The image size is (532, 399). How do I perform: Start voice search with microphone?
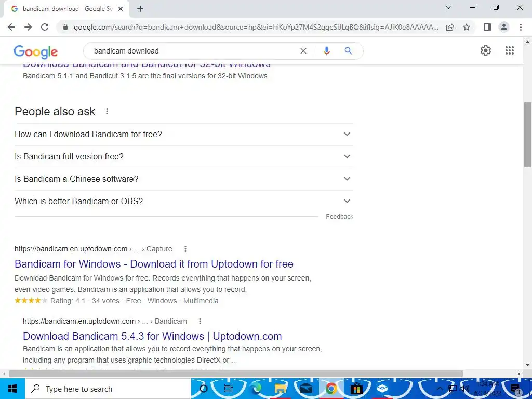tap(326, 51)
